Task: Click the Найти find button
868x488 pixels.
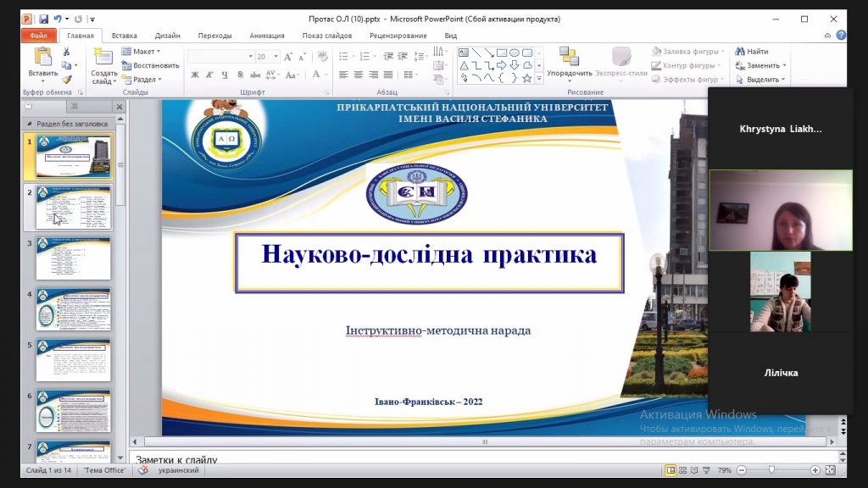Action: coord(752,52)
